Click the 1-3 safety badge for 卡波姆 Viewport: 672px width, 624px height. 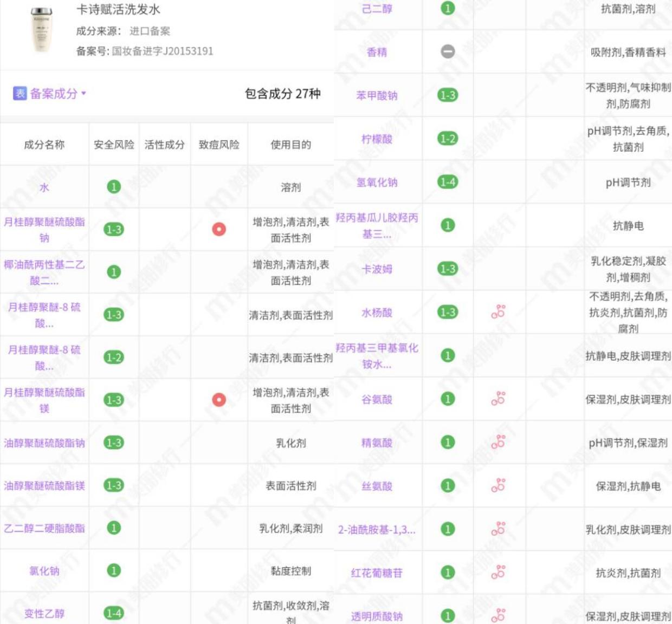tap(448, 269)
